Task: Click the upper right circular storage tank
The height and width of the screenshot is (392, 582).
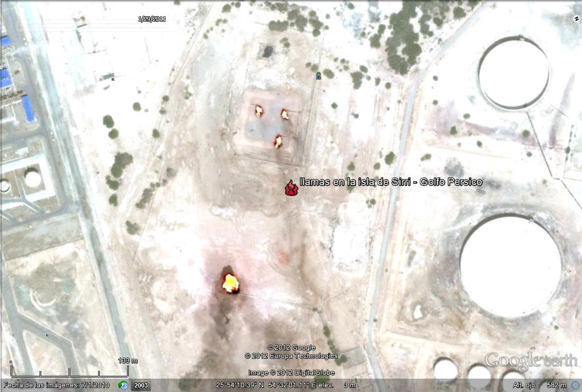Action: [513, 72]
